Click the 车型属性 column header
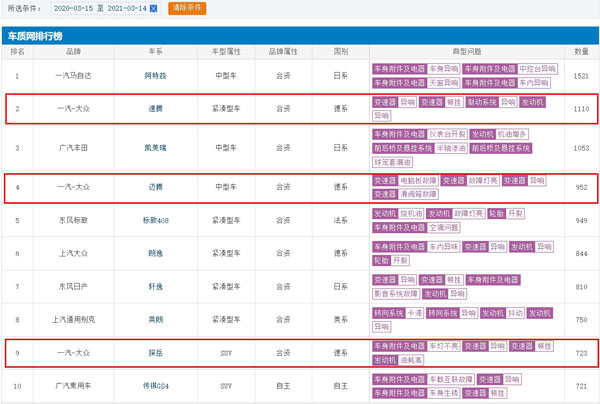 click(x=226, y=52)
